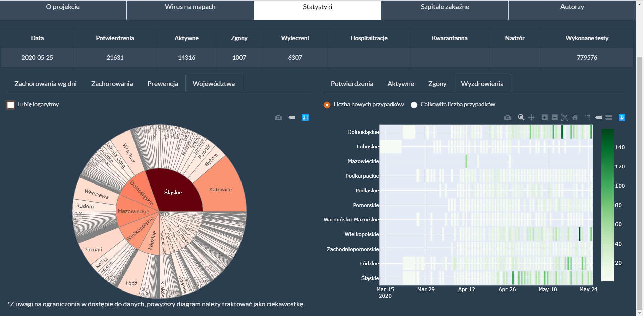This screenshot has width=644, height=316.
Task: Compare data on hover icon in heatmap
Action: [609, 117]
